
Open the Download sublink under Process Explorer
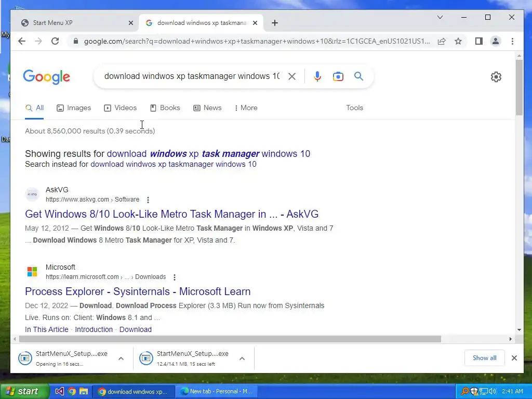(x=136, y=329)
